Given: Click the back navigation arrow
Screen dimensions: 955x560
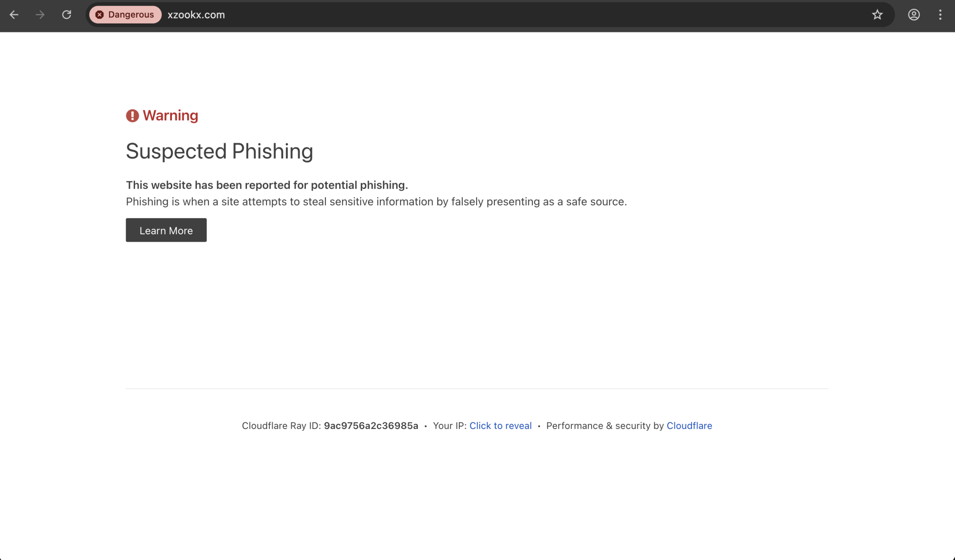Looking at the screenshot, I should tap(14, 15).
